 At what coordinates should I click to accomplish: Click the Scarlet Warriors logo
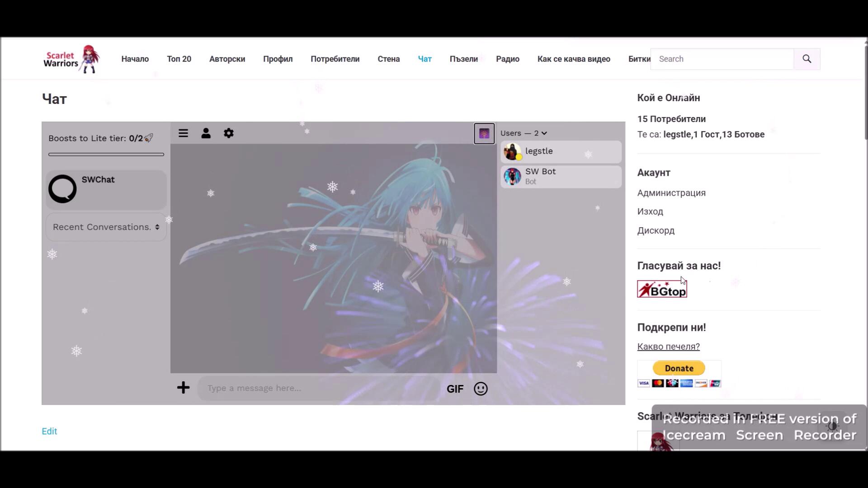tap(71, 59)
